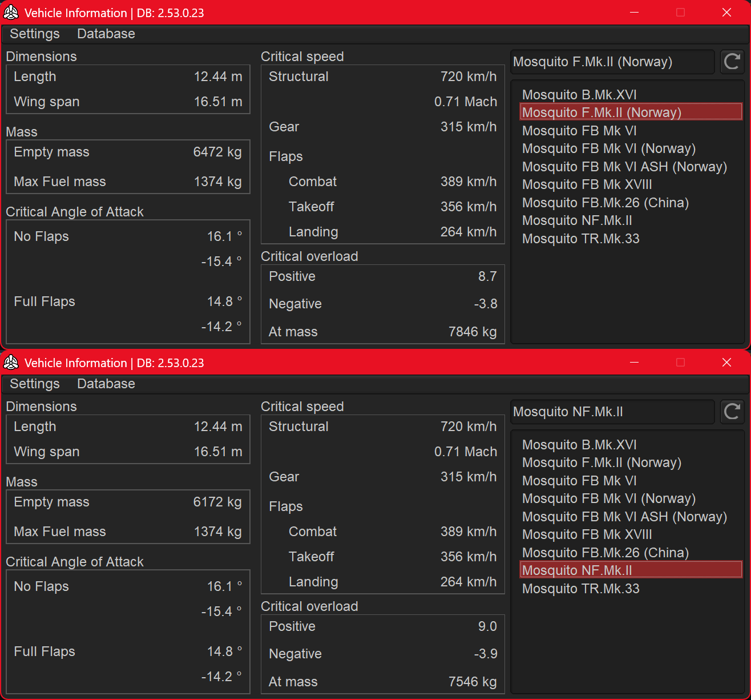Click the Takeoff flaps 356 km/h in upper window
The width and height of the screenshot is (751, 700).
click(469, 207)
